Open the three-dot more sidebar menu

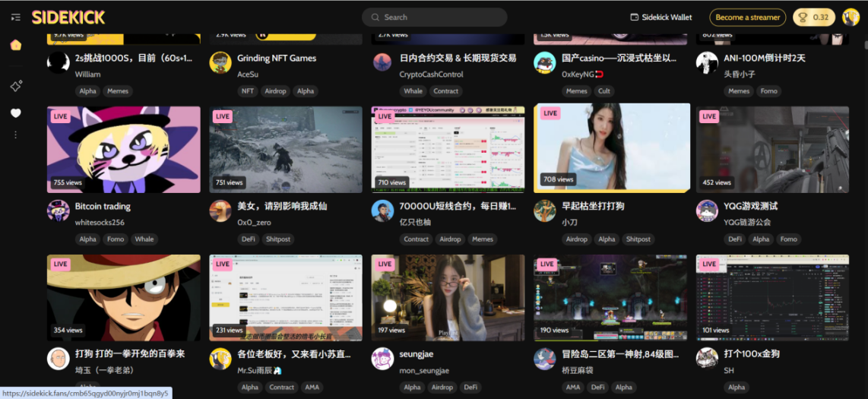tap(15, 135)
